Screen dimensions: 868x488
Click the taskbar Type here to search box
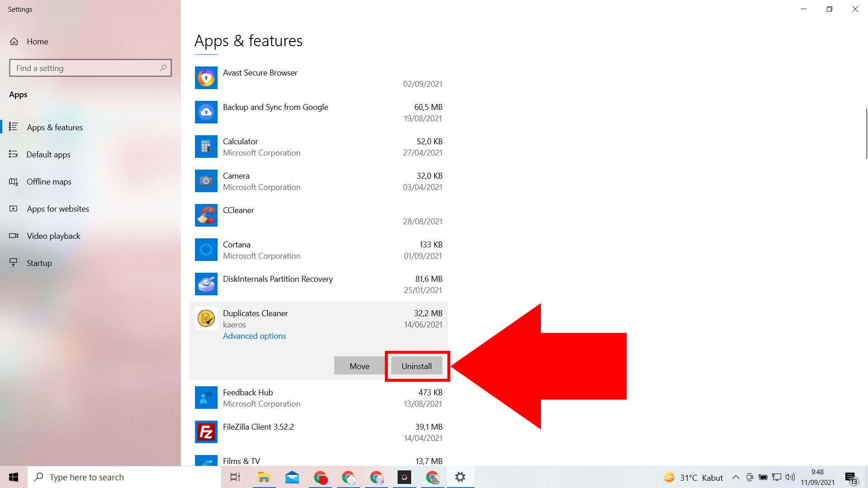[124, 477]
